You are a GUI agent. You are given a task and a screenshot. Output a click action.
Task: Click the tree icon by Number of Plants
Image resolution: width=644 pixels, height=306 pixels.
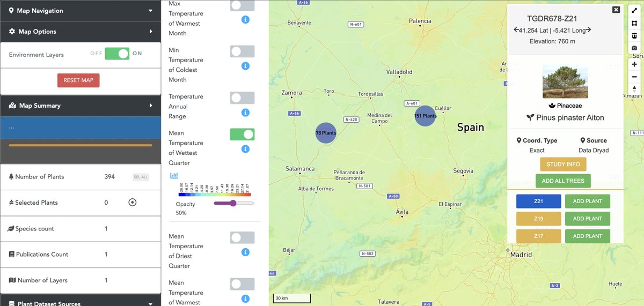[12, 177]
